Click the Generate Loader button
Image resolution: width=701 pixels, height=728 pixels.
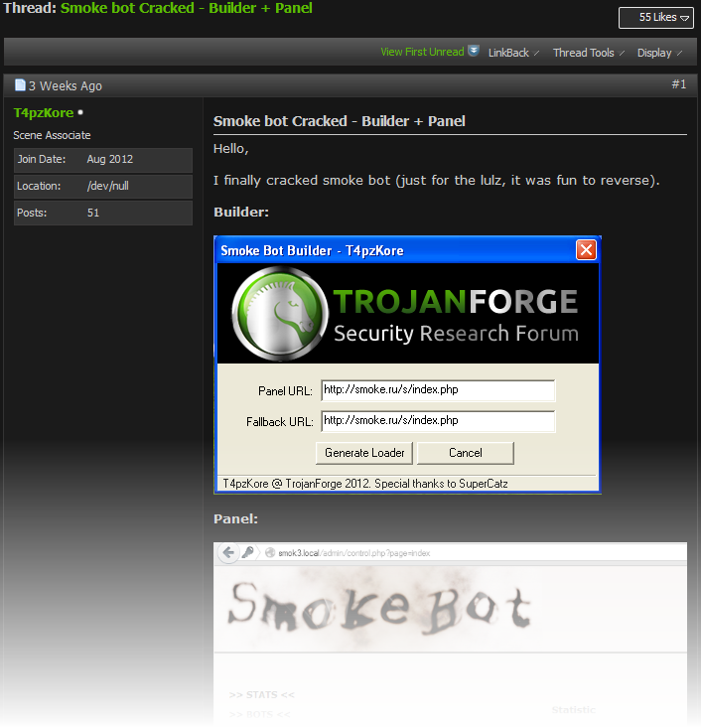364,453
